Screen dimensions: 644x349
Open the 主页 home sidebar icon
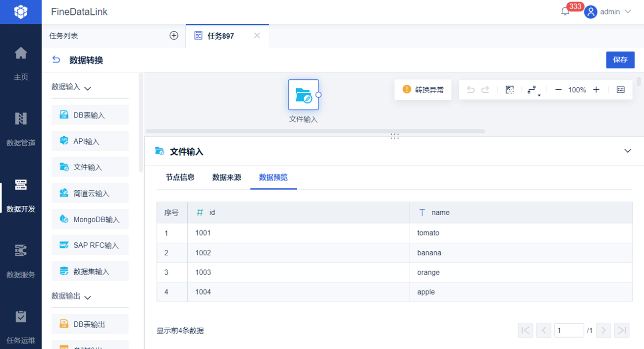(x=21, y=53)
